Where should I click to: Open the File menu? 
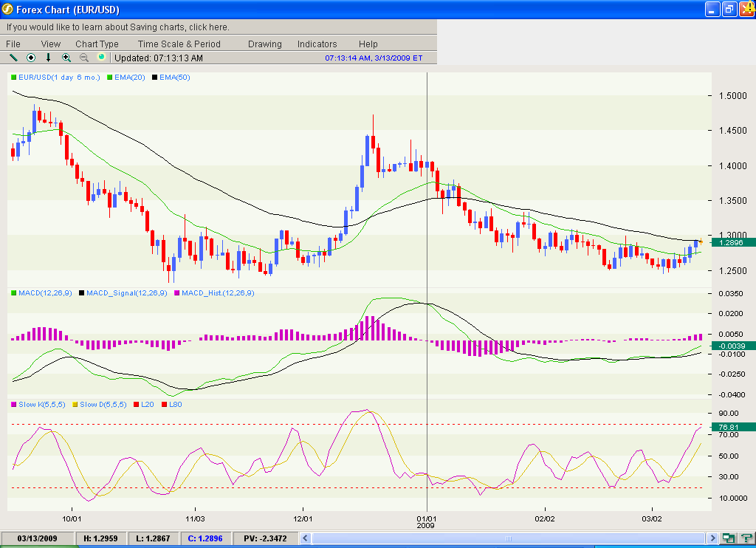click(x=13, y=44)
